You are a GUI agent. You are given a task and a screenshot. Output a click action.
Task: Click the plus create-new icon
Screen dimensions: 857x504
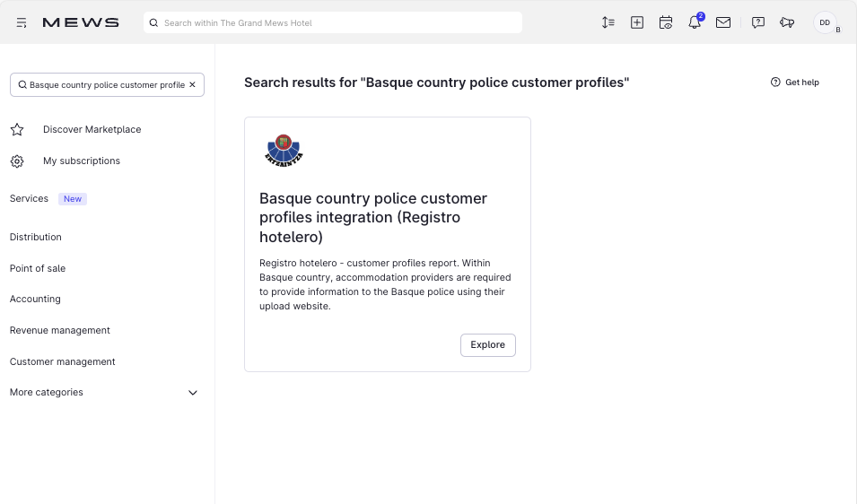637,22
